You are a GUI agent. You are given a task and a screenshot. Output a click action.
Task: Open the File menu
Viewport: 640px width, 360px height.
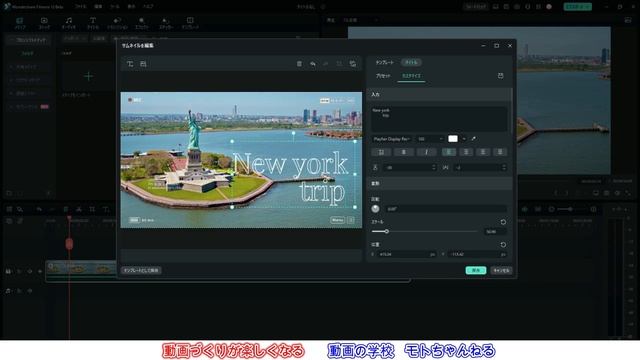tap(81, 7)
